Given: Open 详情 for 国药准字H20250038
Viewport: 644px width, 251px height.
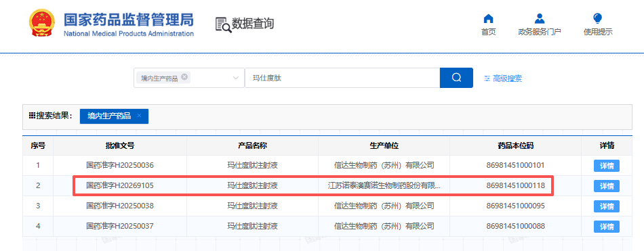Looking at the screenshot, I should [607, 206].
